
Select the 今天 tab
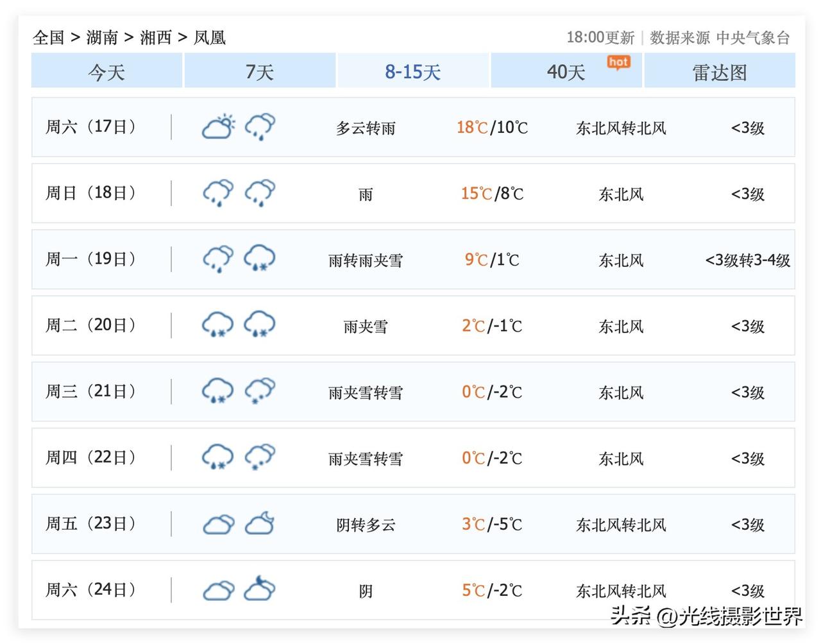coord(106,71)
